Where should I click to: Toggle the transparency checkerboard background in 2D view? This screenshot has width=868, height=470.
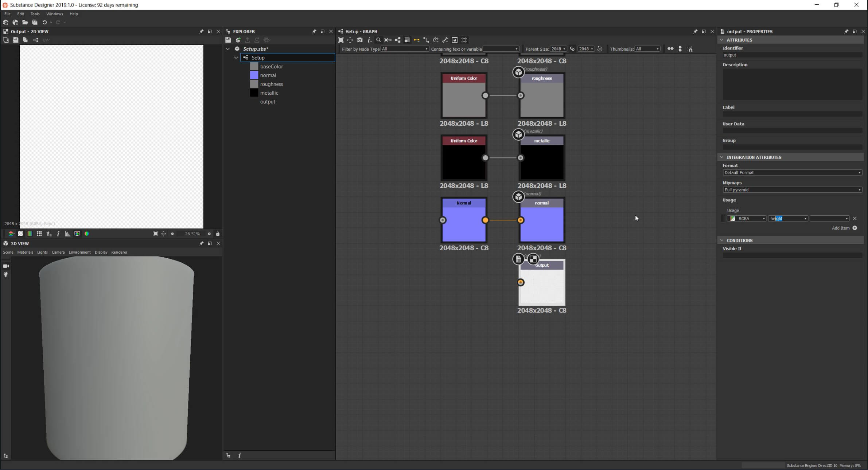tap(20, 234)
